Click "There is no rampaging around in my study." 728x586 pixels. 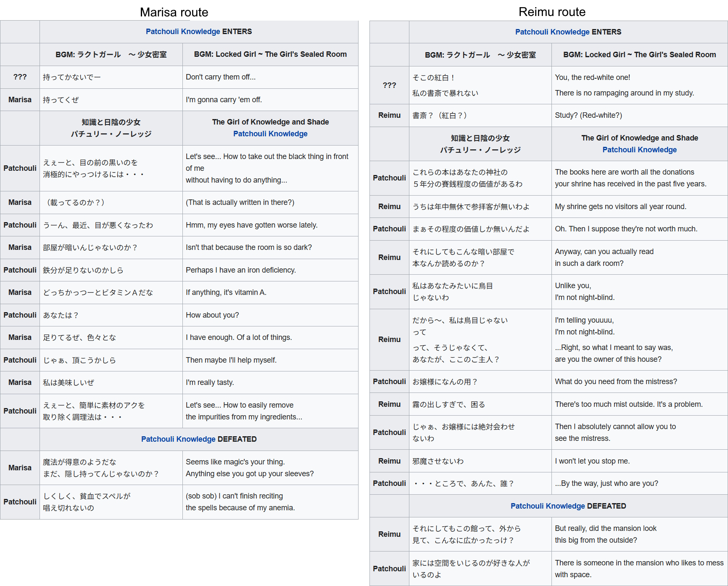625,93
